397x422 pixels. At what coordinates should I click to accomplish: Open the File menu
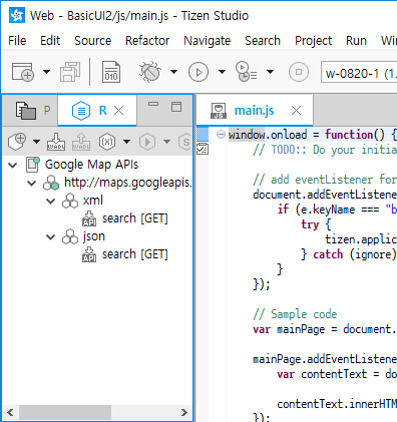coord(17,41)
